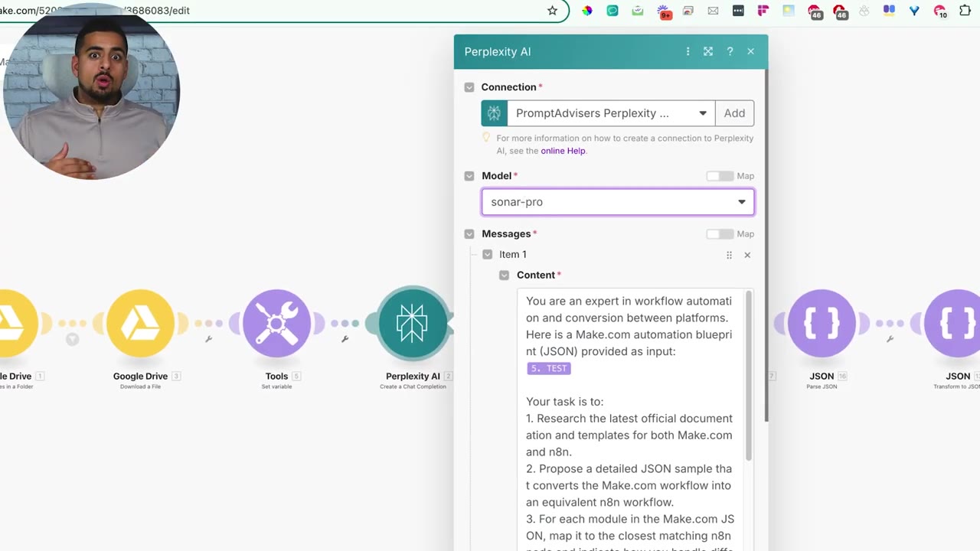Click the 'Create a Chat Completion' module caption
Screen dimensions: 980x551
click(x=413, y=386)
